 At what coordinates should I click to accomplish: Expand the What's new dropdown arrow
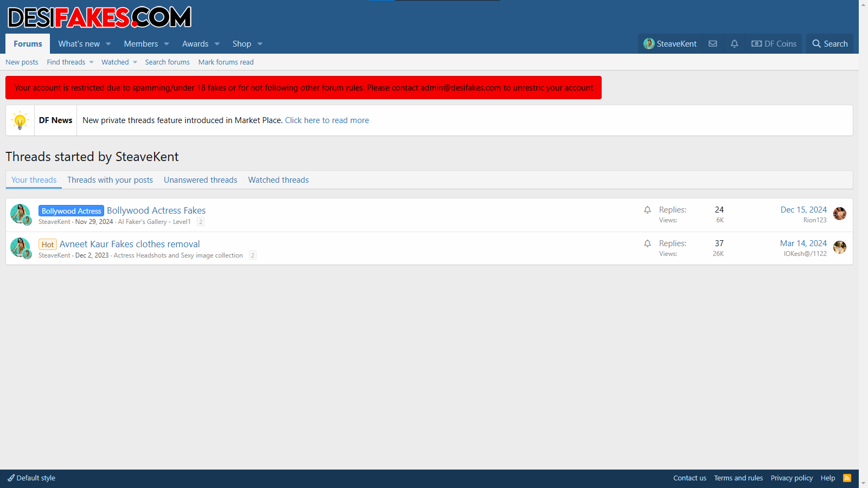coord(108,44)
